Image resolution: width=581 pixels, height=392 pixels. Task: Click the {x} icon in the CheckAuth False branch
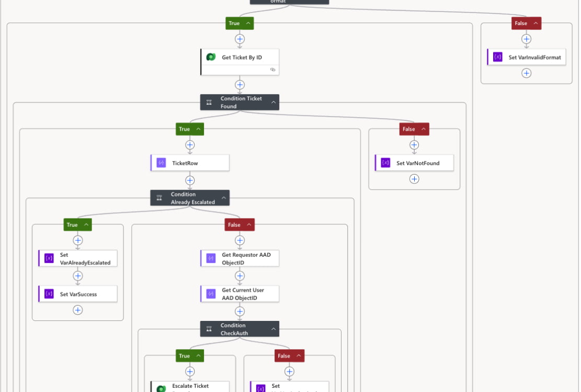[x=260, y=387]
